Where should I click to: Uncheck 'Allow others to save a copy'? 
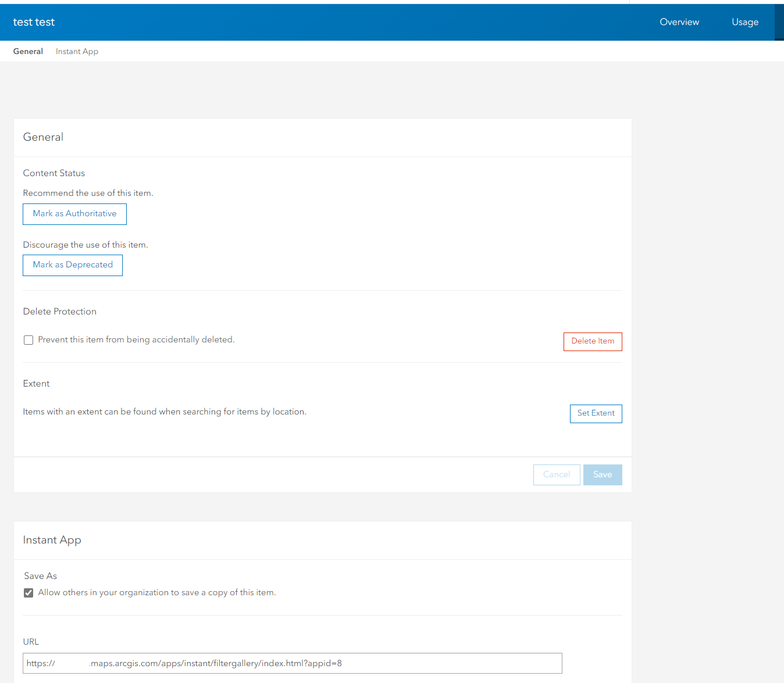[x=28, y=592]
